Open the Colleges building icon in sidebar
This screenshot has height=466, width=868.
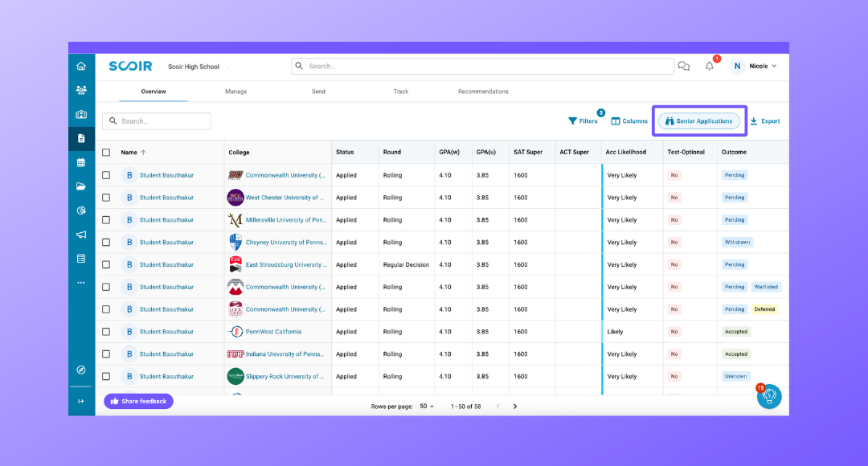click(81, 115)
